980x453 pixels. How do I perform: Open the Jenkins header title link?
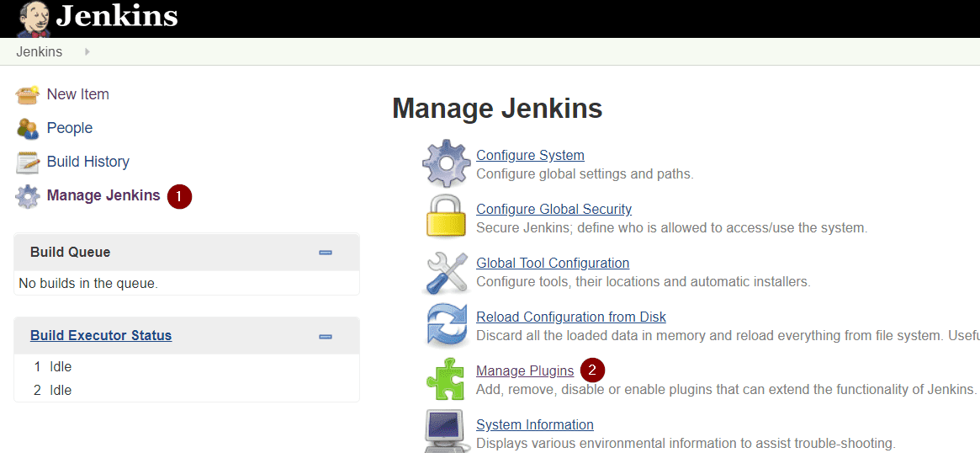coord(117,17)
